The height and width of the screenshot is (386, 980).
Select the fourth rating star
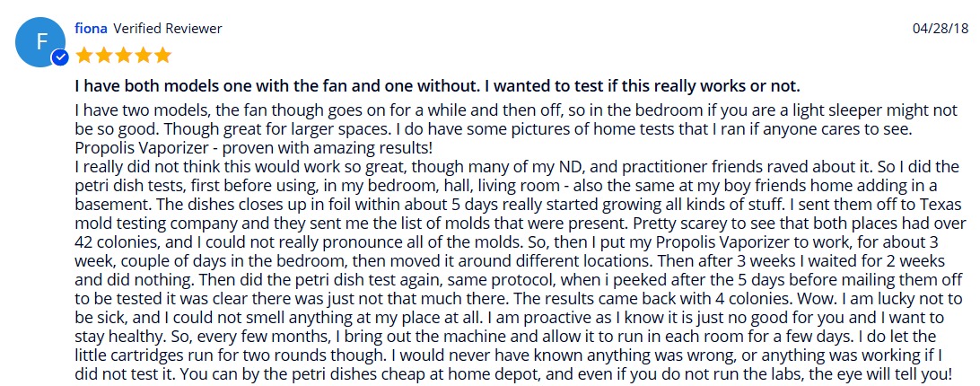tap(143, 55)
